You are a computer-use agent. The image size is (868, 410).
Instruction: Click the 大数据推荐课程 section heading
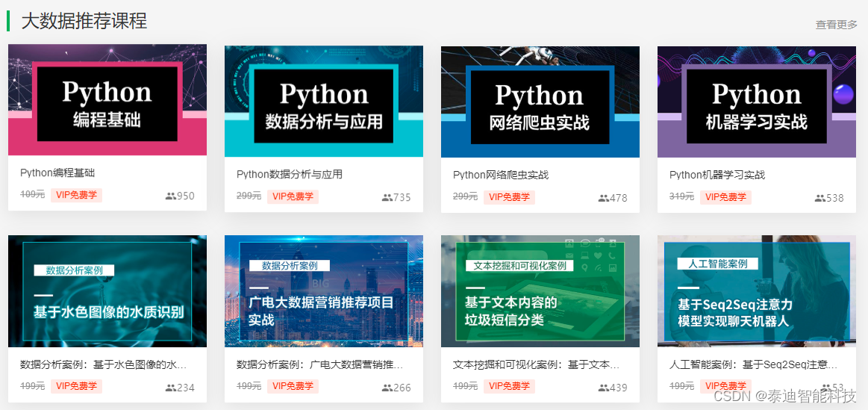(84, 21)
